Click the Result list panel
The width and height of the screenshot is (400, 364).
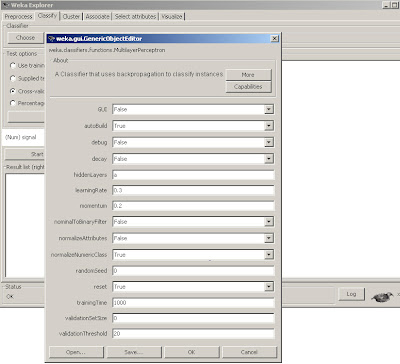click(x=25, y=225)
